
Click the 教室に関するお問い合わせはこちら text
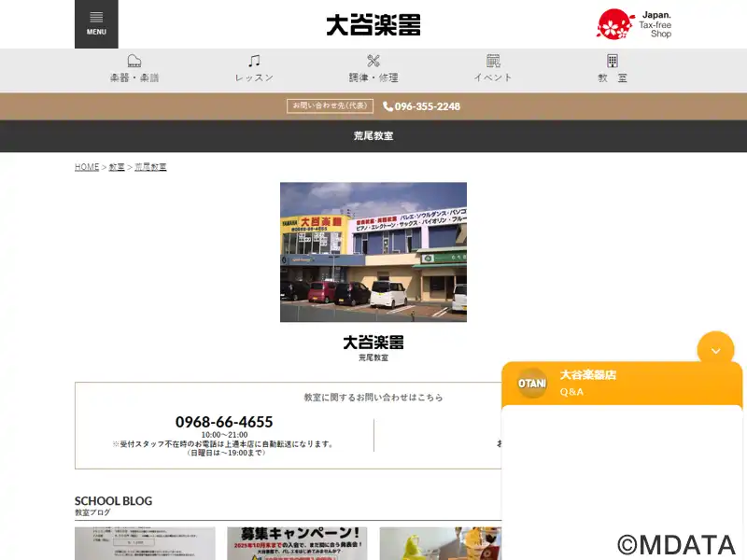coord(373,398)
